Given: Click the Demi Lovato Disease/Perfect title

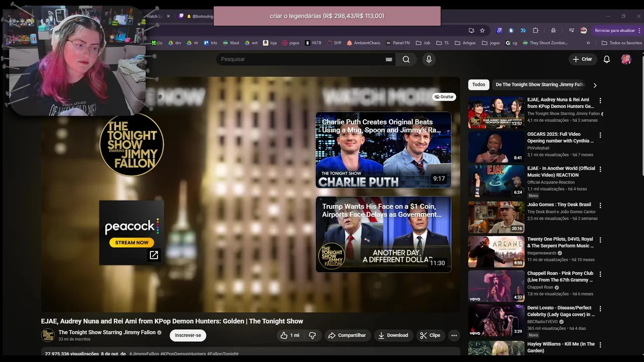Looking at the screenshot, I should [560, 311].
